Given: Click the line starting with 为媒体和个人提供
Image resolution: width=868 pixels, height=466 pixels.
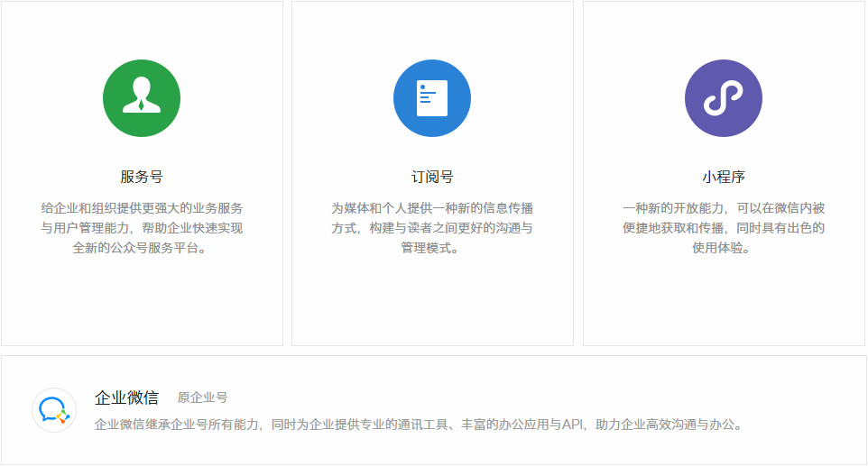Looking at the screenshot, I should pyautogui.click(x=432, y=208).
